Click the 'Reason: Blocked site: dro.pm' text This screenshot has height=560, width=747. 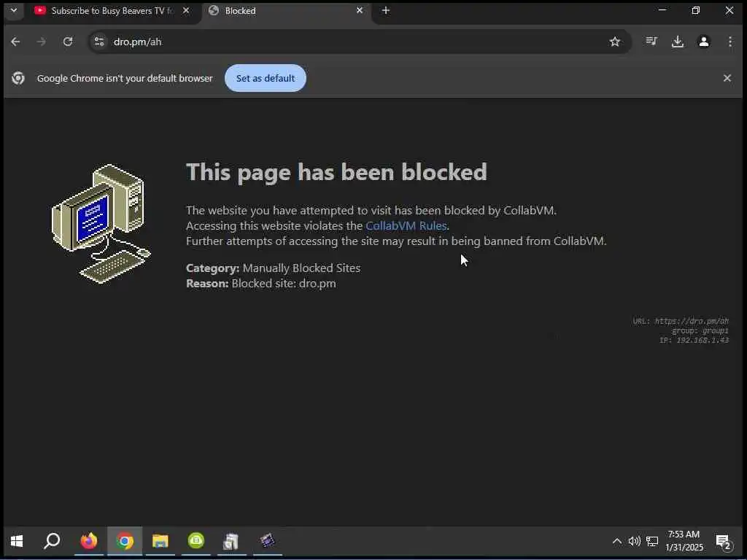[x=261, y=284]
